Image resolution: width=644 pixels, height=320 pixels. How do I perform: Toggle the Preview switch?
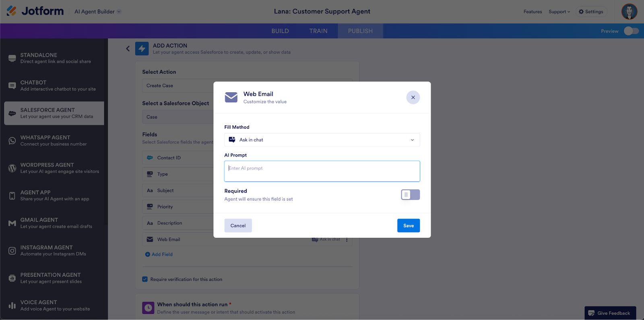tap(631, 31)
